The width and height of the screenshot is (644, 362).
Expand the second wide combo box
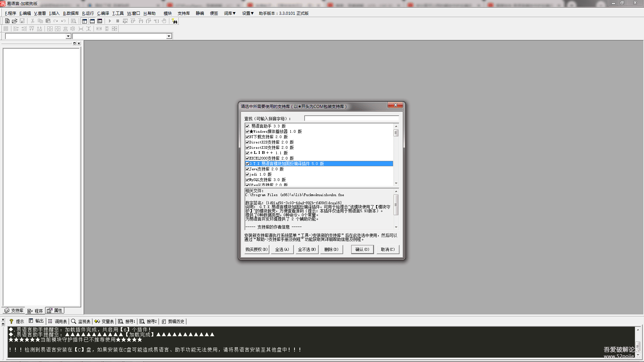pyautogui.click(x=169, y=36)
